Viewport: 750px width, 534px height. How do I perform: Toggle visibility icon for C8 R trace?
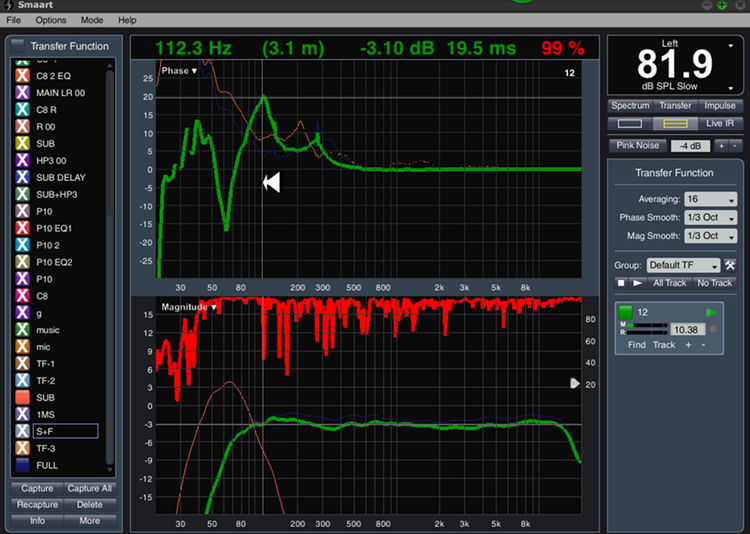tap(22, 110)
